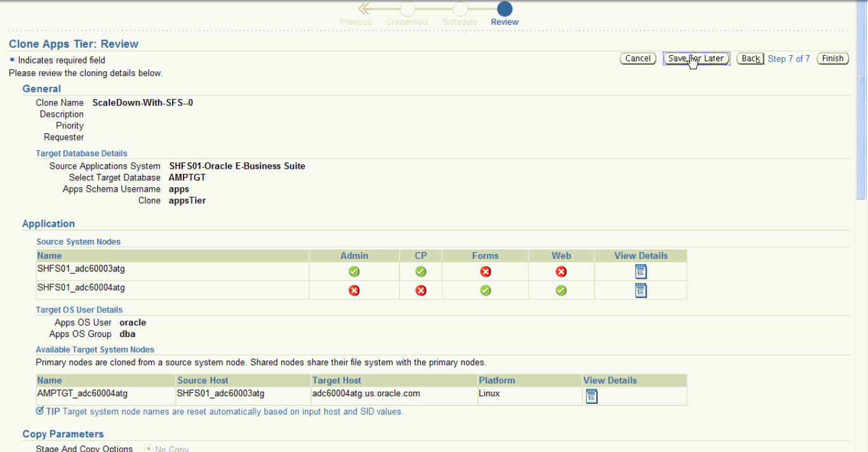Click the Clone Apps Tier: Review heading
868x452 pixels.
[x=74, y=44]
